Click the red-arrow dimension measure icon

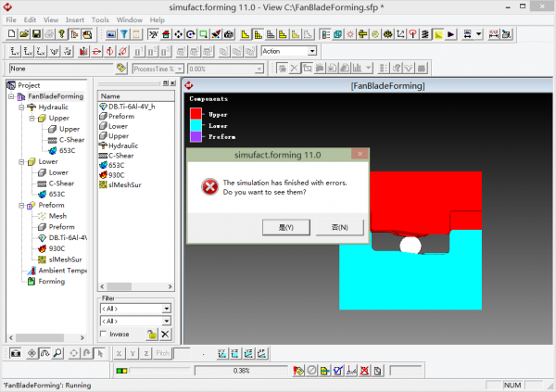(x=494, y=34)
